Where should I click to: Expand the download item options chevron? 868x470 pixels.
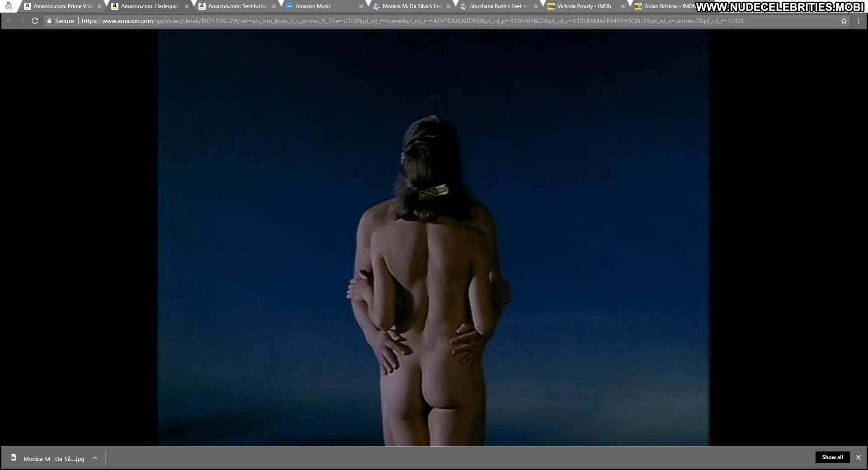point(95,458)
